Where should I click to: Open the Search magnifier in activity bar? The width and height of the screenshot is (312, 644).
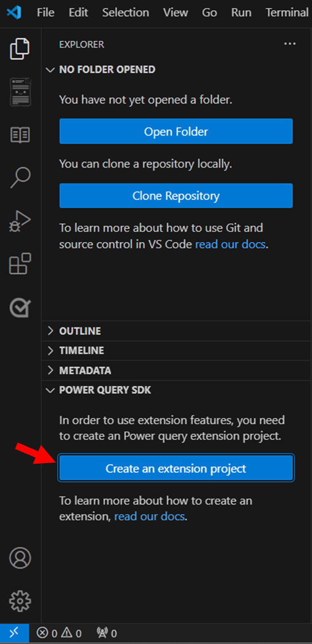pyautogui.click(x=19, y=177)
